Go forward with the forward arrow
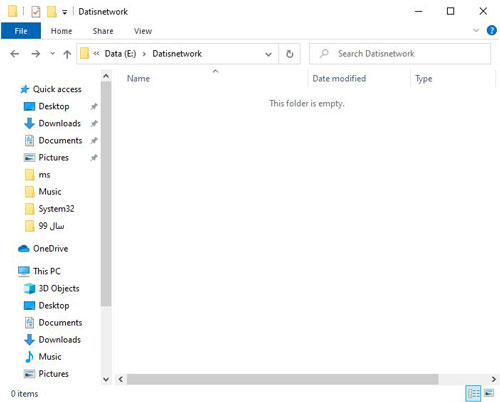 pos(36,54)
